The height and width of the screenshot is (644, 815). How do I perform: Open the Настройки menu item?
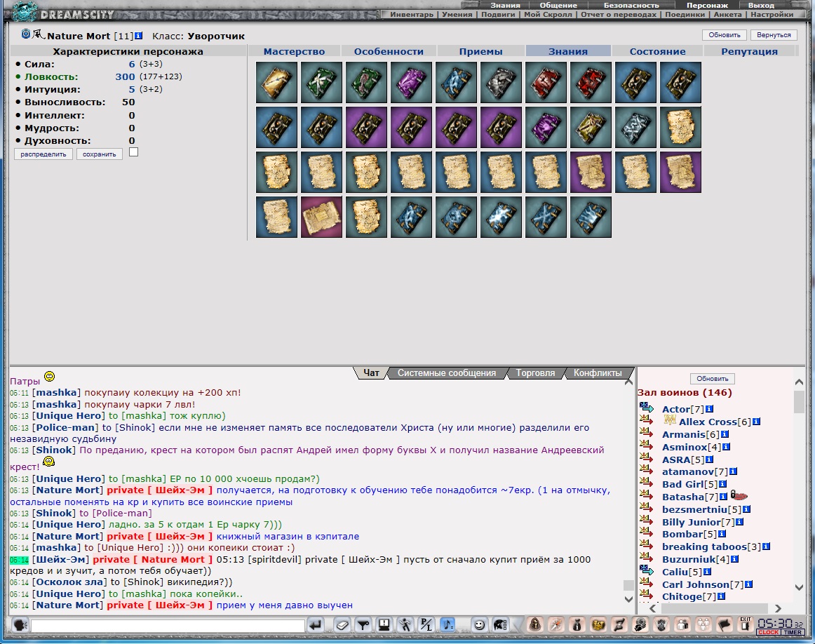pos(772,15)
